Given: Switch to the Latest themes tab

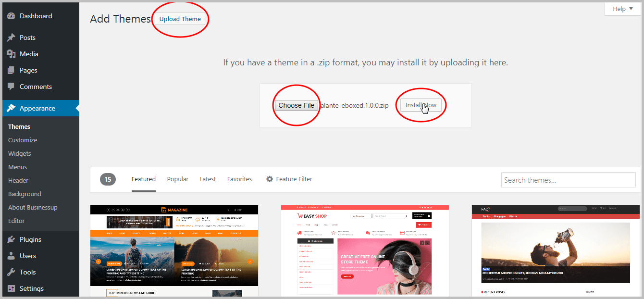Looking at the screenshot, I should click(208, 179).
